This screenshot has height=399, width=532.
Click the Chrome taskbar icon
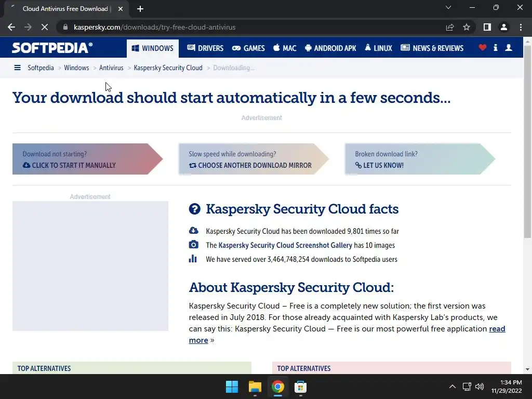(x=277, y=387)
